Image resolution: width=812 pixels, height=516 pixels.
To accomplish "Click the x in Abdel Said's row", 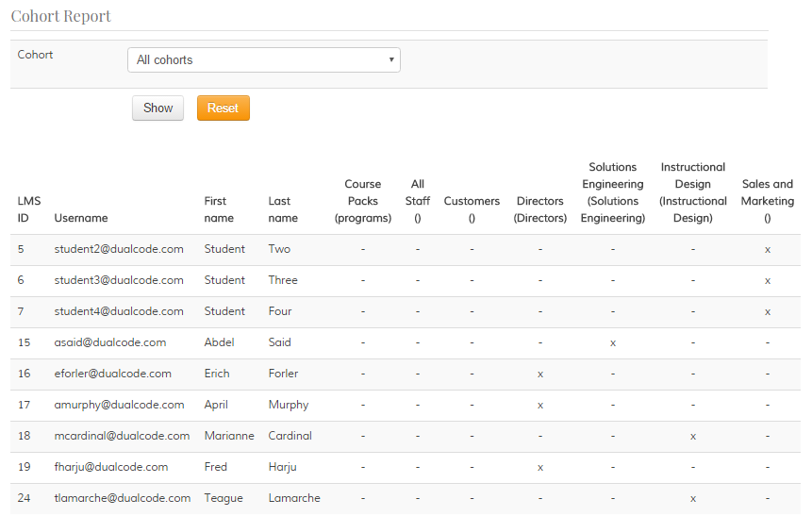I will point(613,342).
